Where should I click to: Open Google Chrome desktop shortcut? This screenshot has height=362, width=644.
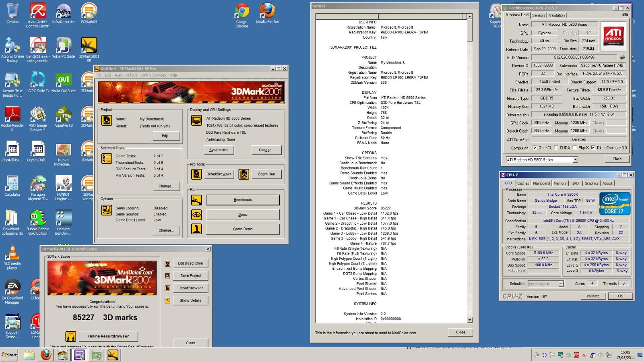pos(242,15)
